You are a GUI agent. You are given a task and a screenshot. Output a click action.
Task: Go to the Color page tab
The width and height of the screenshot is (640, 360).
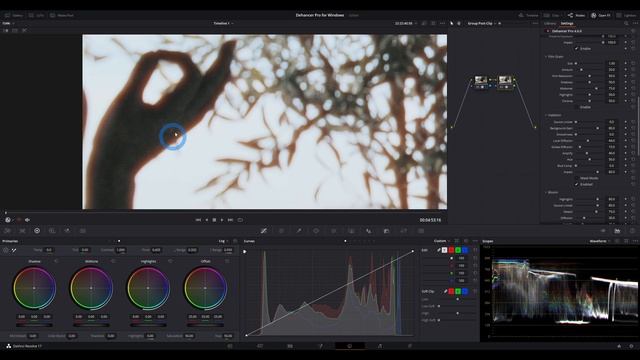click(x=350, y=346)
